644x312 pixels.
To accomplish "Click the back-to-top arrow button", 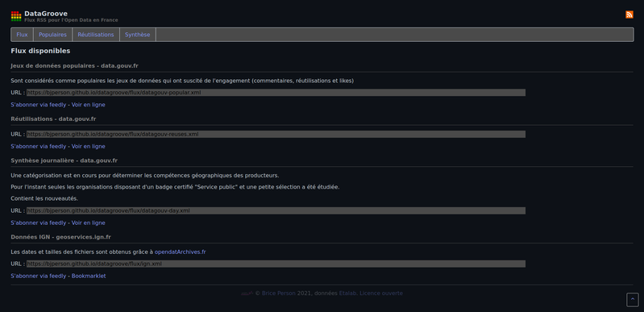I will pos(633,299).
